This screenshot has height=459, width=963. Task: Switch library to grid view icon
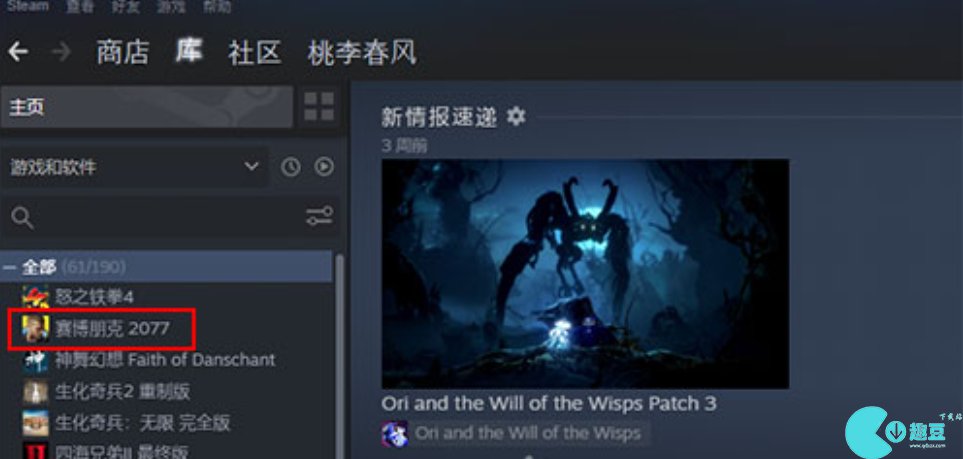pyautogui.click(x=319, y=107)
